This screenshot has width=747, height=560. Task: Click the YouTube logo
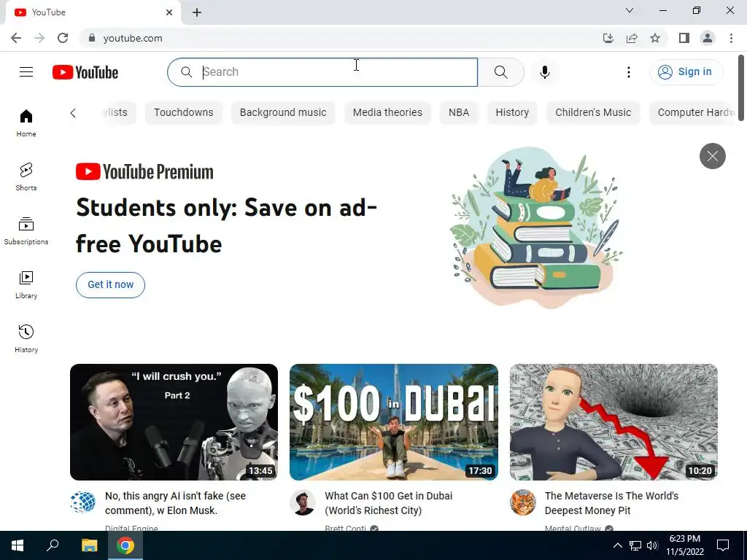pyautogui.click(x=85, y=72)
